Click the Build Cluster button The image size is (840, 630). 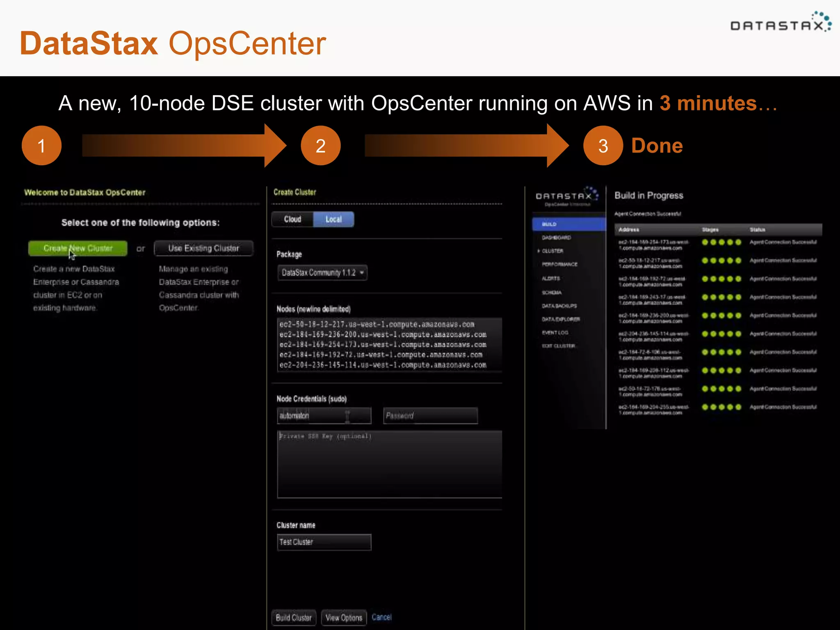click(294, 618)
